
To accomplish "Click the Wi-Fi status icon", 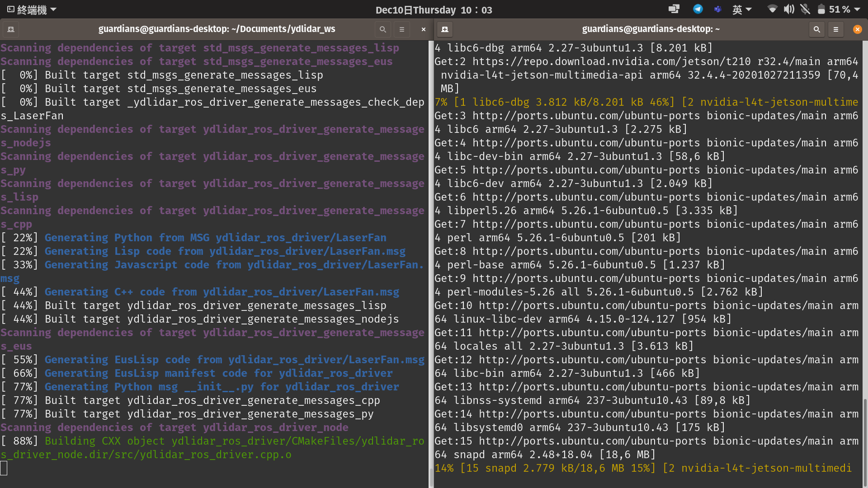I will 772,9.
